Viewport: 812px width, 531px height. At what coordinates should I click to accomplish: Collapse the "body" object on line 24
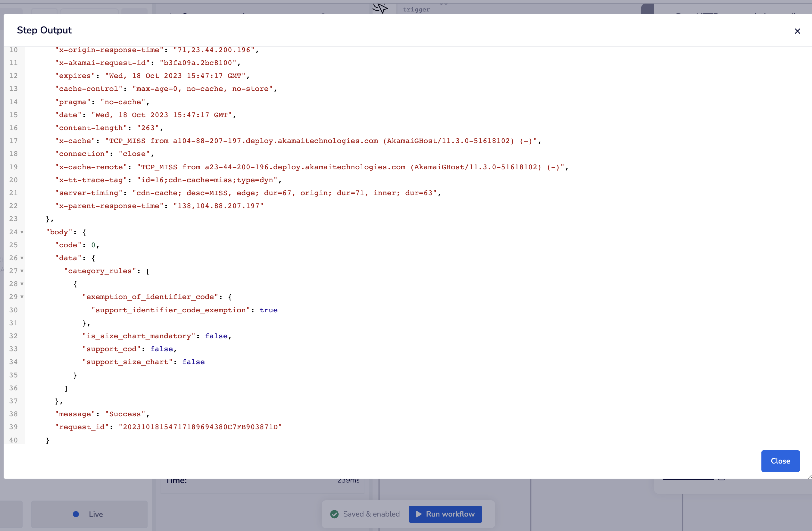pyautogui.click(x=22, y=232)
